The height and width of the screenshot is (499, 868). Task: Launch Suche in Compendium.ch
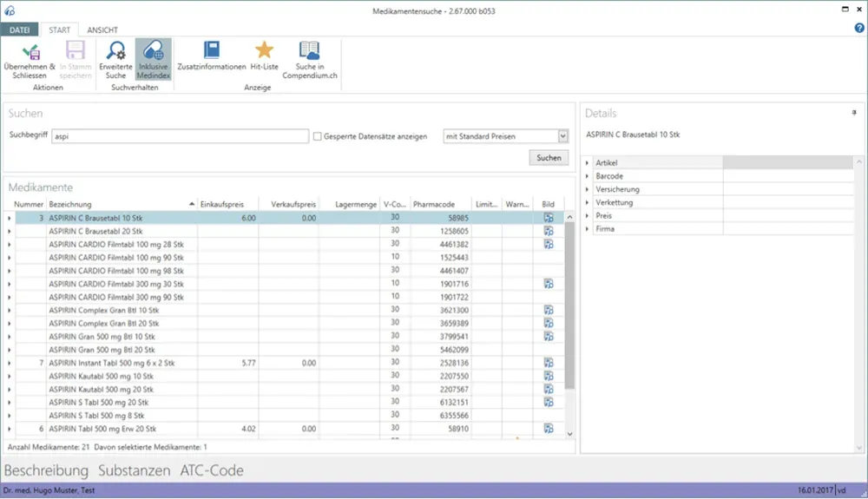pos(310,59)
